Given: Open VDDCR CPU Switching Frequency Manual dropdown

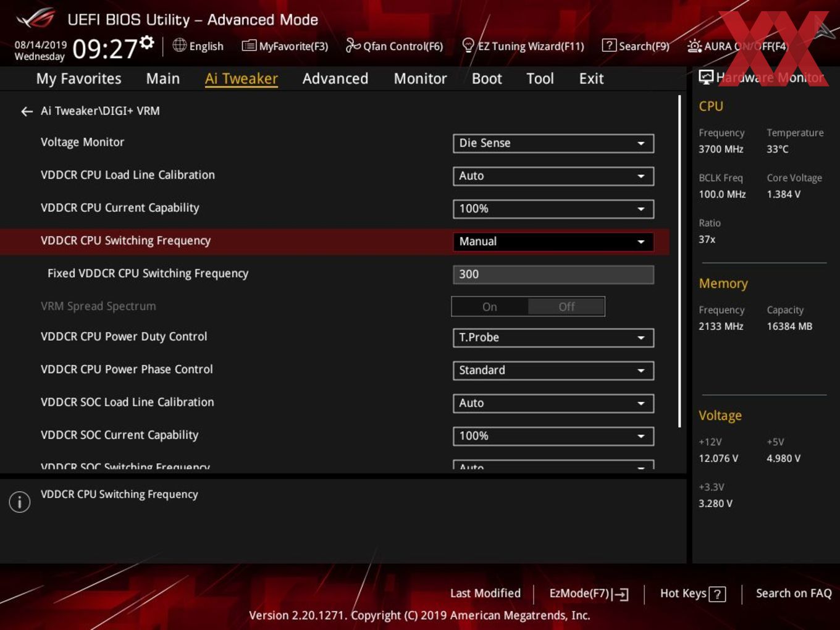Looking at the screenshot, I should 553,241.
